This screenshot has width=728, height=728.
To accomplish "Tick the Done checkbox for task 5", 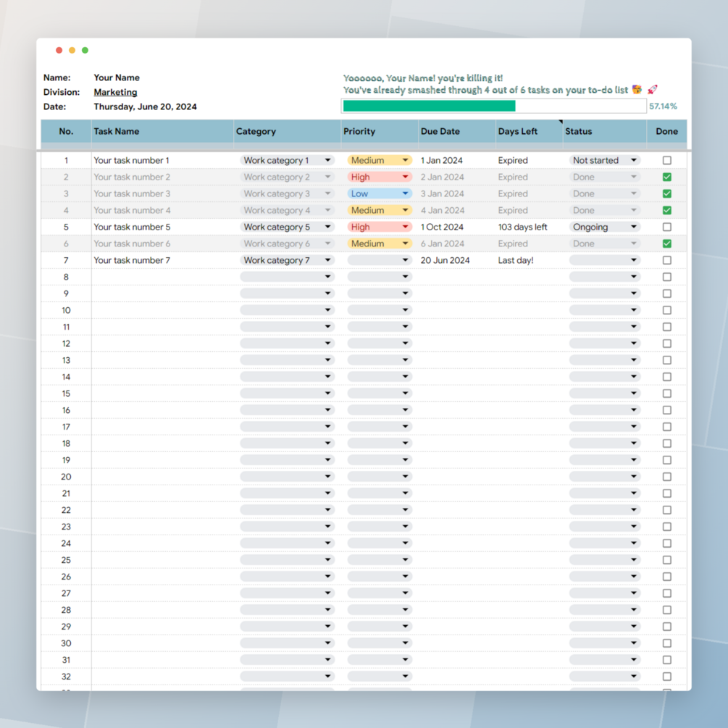I will (666, 227).
